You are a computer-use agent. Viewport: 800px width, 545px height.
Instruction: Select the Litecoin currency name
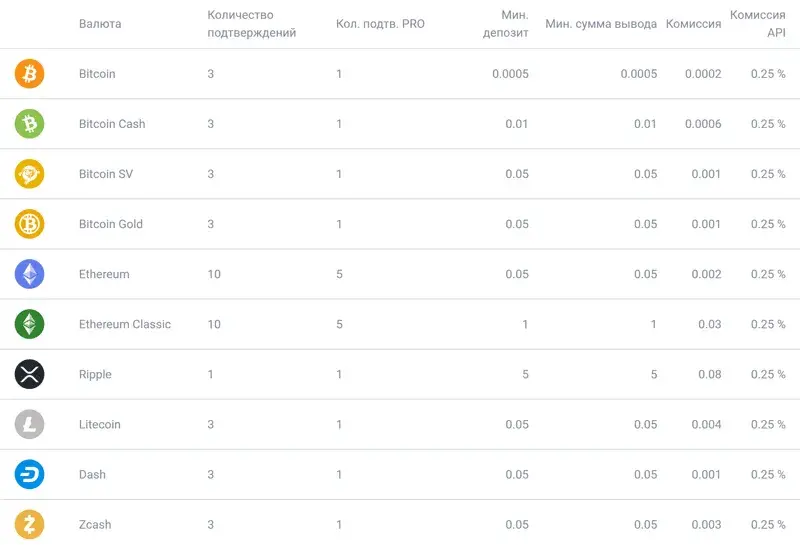coord(100,424)
